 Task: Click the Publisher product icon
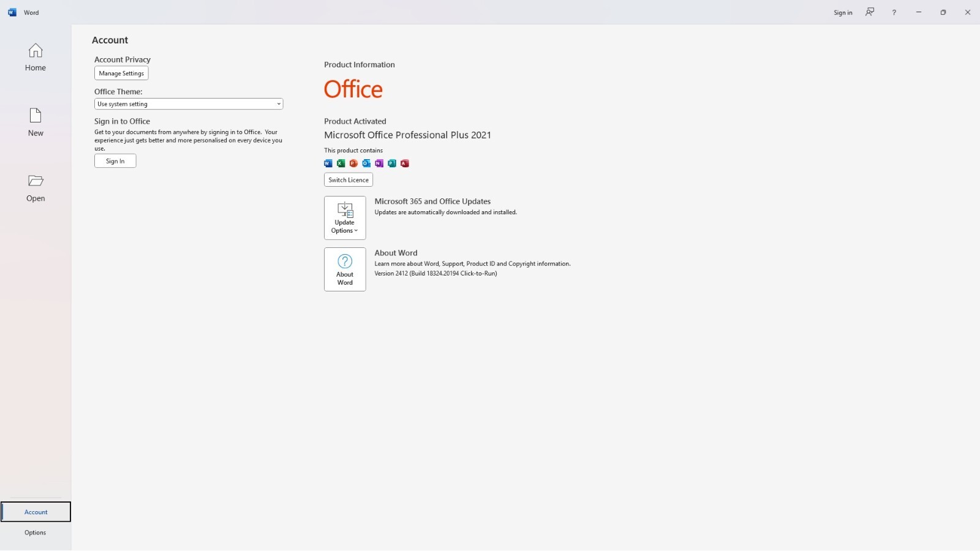pyautogui.click(x=392, y=163)
